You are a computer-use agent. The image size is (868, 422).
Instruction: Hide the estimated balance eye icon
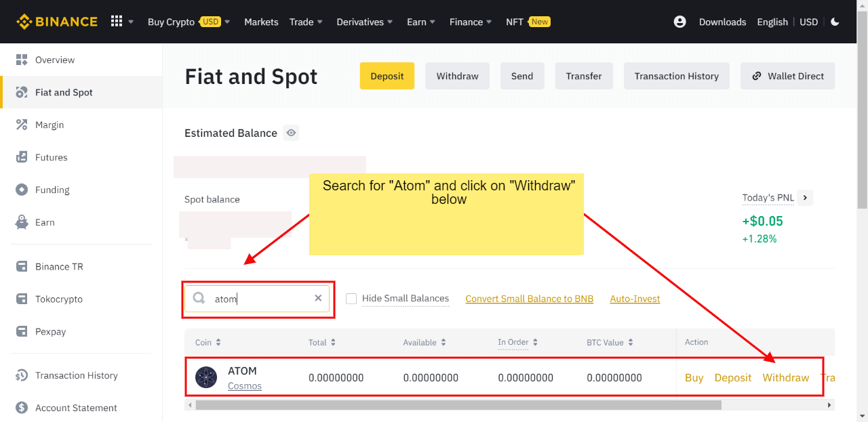click(291, 133)
